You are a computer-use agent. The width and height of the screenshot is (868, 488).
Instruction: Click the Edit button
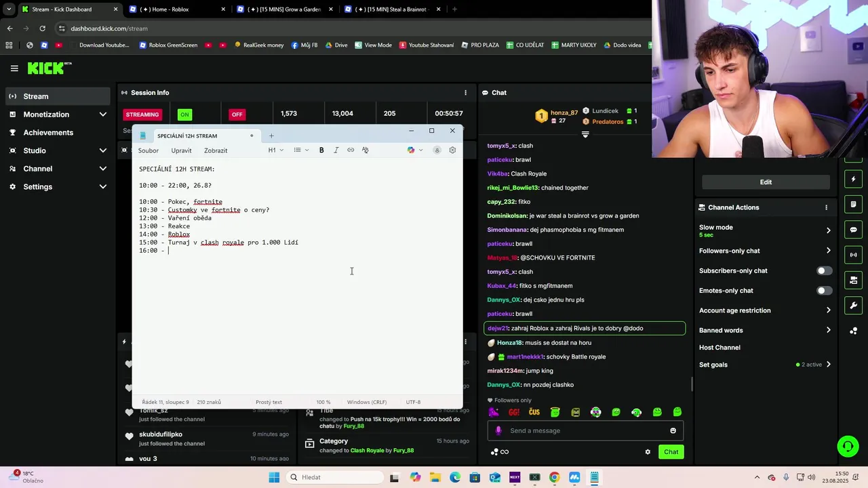click(x=766, y=182)
